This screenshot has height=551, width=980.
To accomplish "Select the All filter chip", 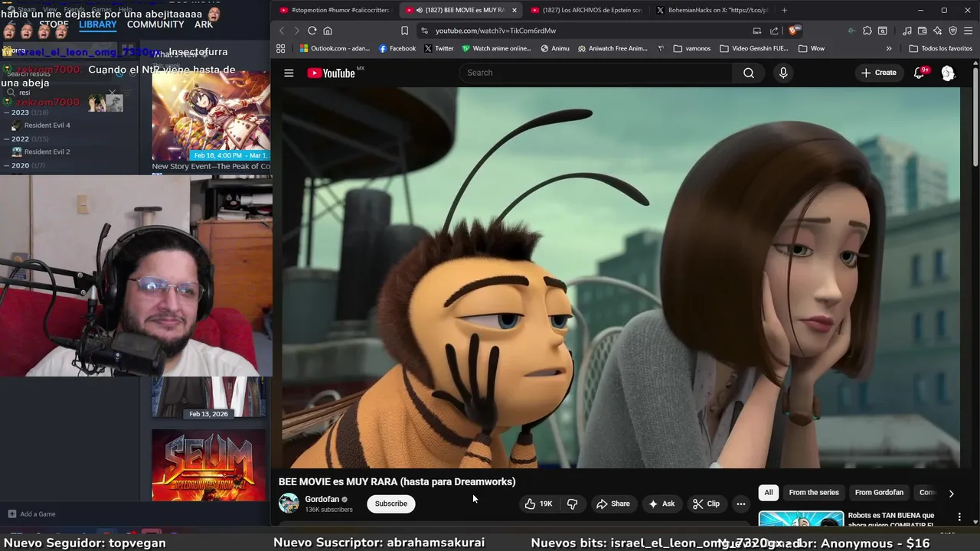I will [x=769, y=493].
